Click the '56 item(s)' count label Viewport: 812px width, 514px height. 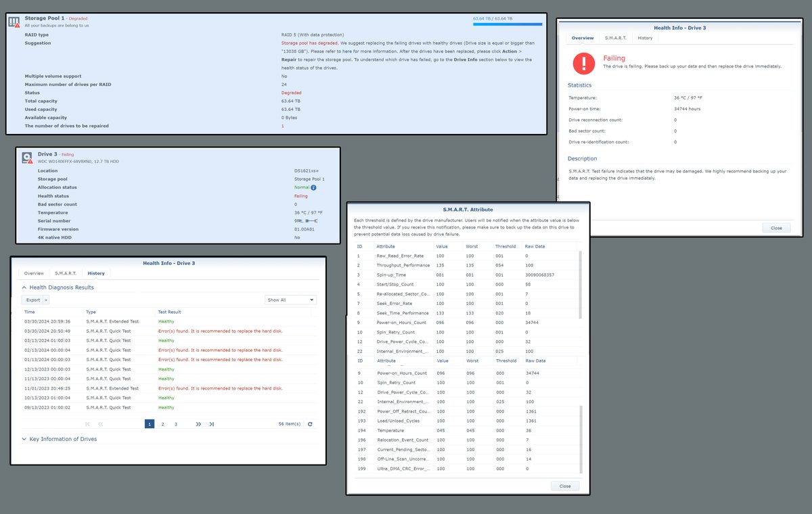pos(290,424)
